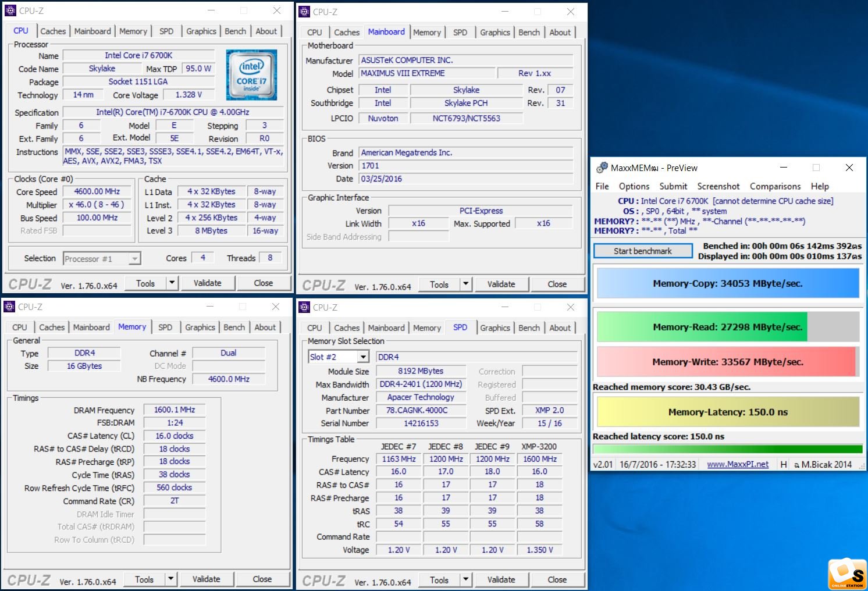Click Start benchmark button in MaxxMEM
The width and height of the screenshot is (868, 591).
tap(643, 251)
